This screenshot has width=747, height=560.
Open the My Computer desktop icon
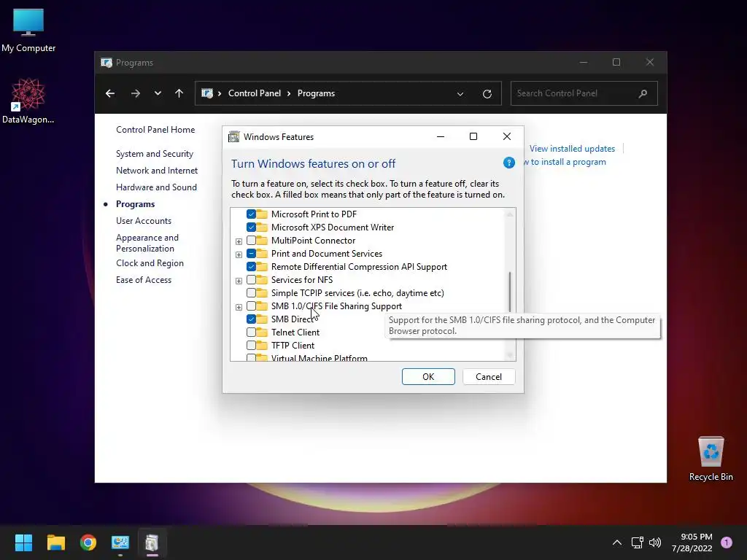pos(28,31)
